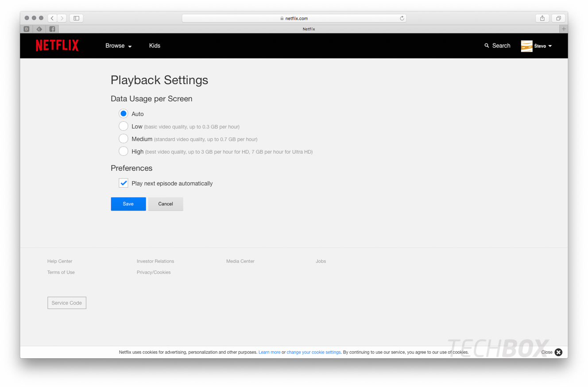Cancel the playback settings changes
588x387 pixels.
tap(166, 204)
